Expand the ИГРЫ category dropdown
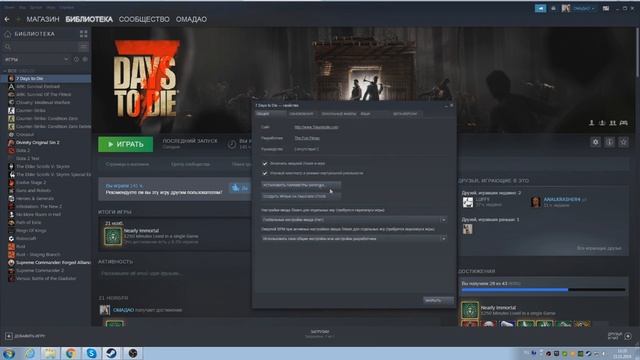The width and height of the screenshot is (640, 360). 66,60
